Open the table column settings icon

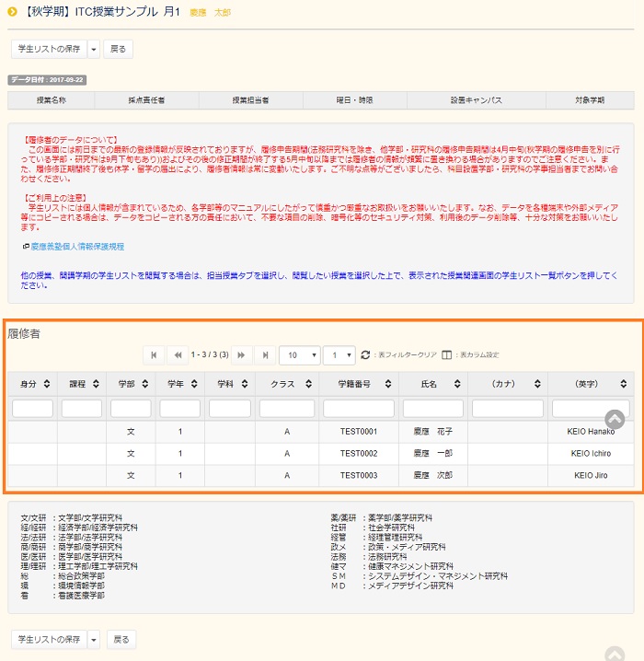click(447, 354)
